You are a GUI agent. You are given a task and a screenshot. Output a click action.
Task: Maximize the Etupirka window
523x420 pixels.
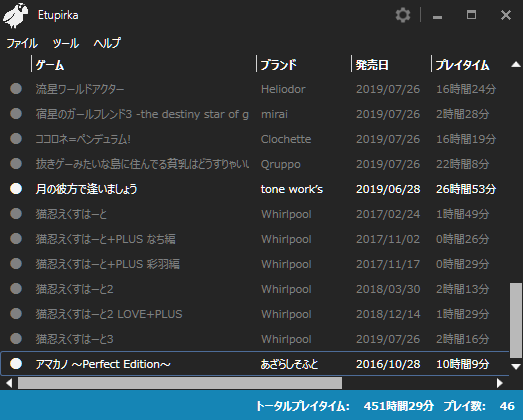(x=471, y=15)
